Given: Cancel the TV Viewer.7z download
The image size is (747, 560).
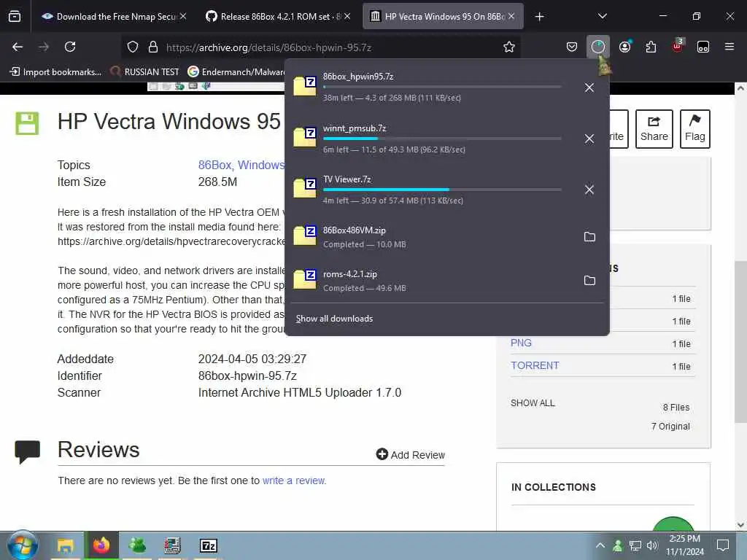Looking at the screenshot, I should (589, 190).
